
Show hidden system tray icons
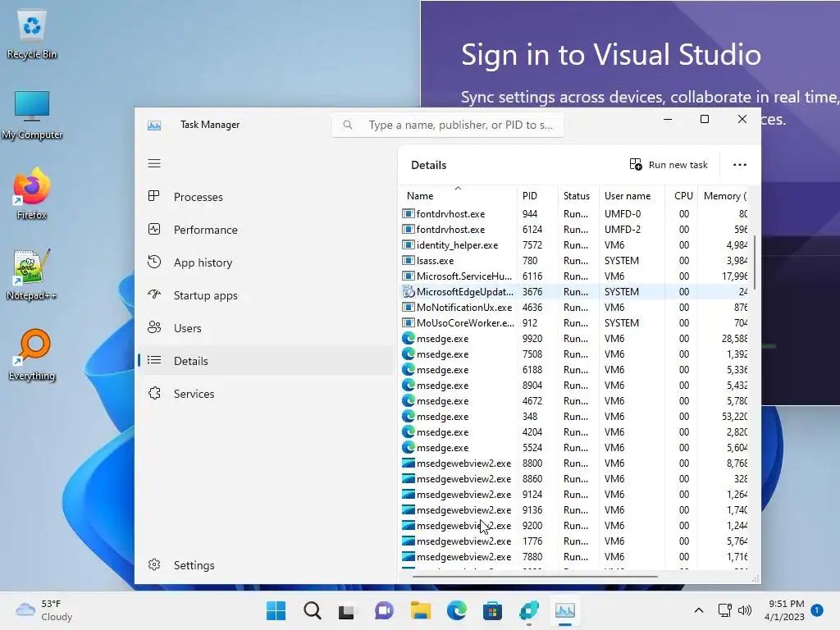click(x=699, y=610)
